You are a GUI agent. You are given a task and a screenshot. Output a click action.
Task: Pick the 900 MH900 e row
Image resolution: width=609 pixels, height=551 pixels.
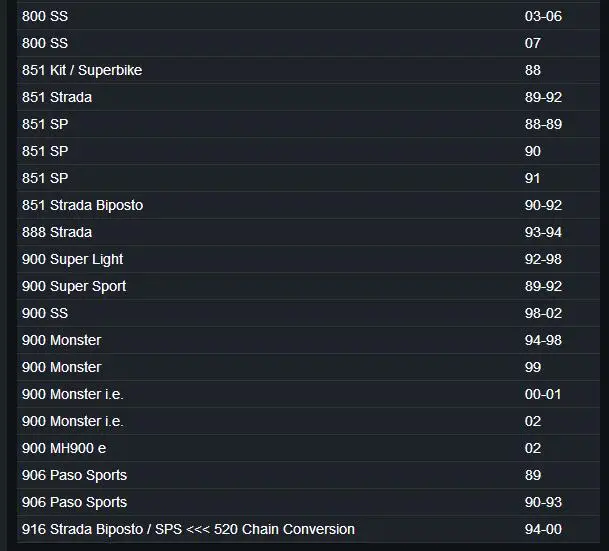coord(64,448)
